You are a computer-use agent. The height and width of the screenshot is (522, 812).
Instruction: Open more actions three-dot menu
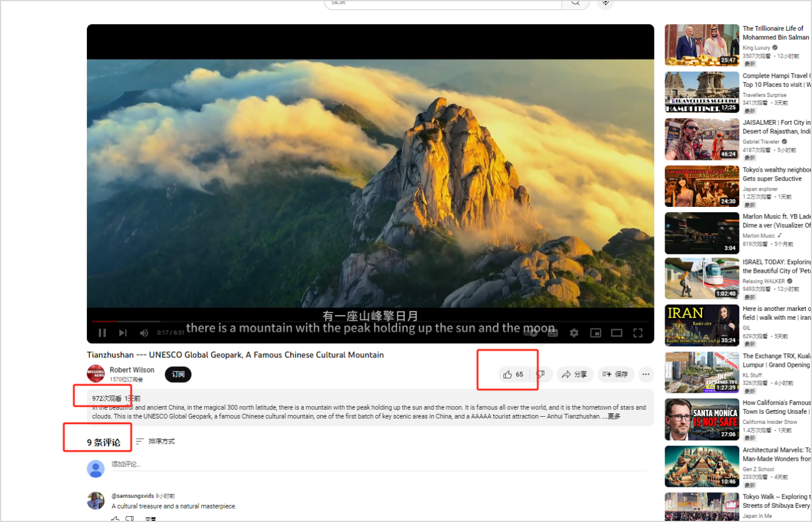pyautogui.click(x=646, y=374)
